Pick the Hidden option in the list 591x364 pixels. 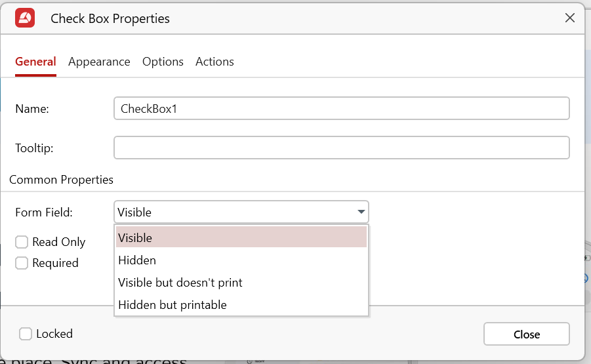[x=241, y=260]
